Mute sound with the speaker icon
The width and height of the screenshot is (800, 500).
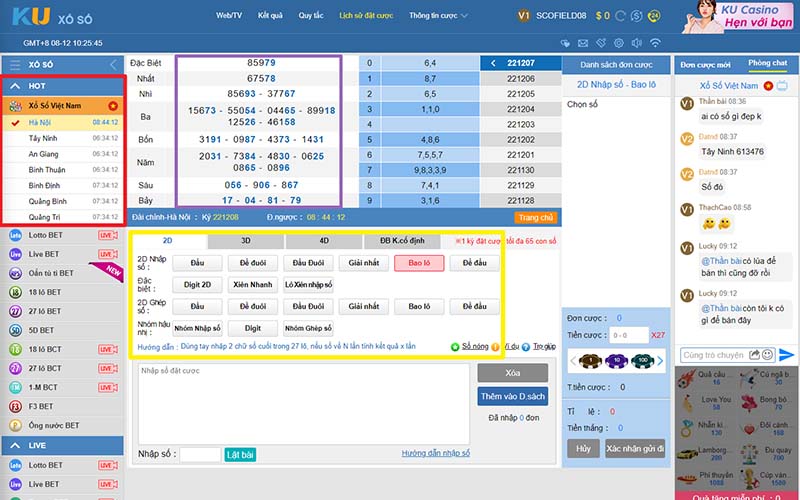(x=637, y=43)
